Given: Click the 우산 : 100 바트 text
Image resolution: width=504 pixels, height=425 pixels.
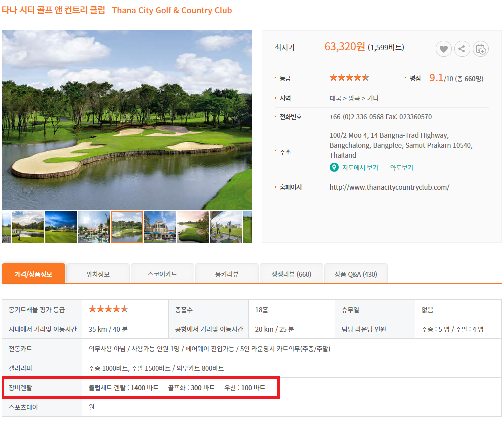Looking at the screenshot, I should [245, 388].
